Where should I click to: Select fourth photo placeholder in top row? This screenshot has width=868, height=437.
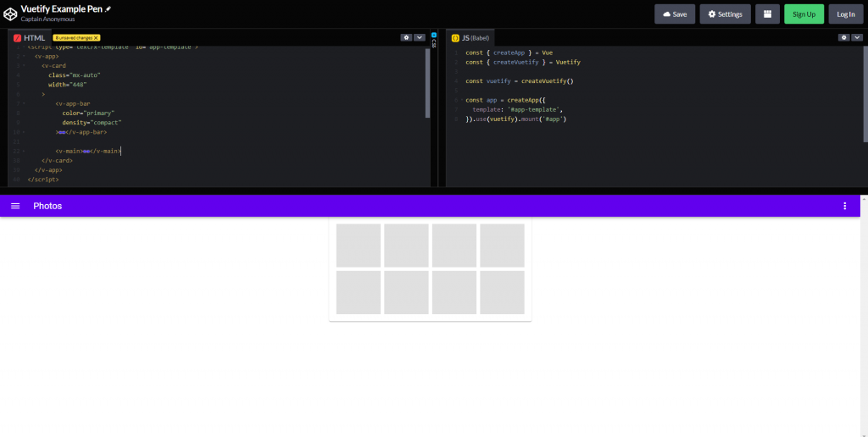502,246
